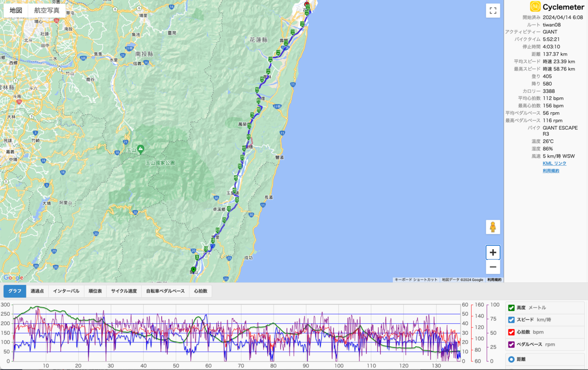The width and height of the screenshot is (588, 370).
Task: Click the calories value 3388
Action: tap(549, 91)
